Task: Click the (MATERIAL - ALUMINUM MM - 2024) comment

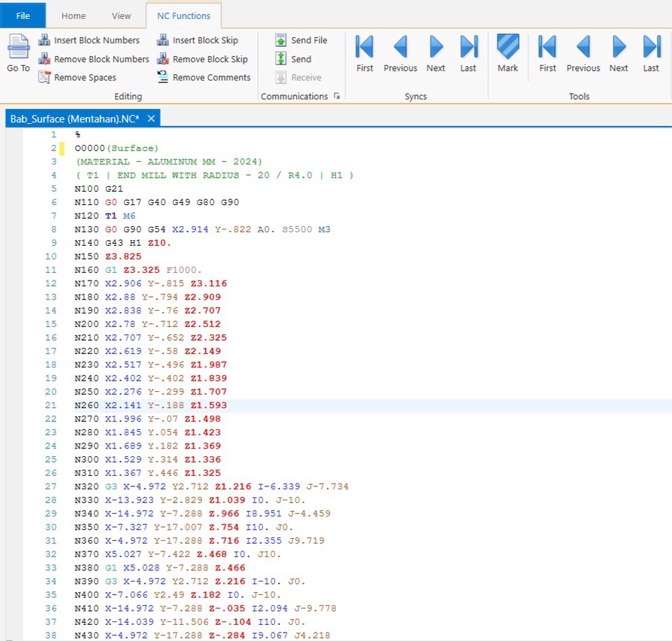Action: (x=169, y=162)
